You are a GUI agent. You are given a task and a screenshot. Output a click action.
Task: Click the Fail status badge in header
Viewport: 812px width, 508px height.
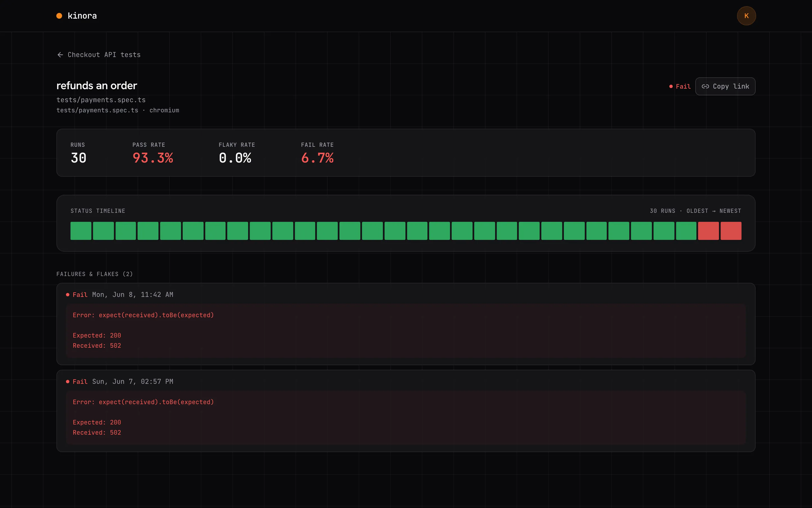click(680, 86)
